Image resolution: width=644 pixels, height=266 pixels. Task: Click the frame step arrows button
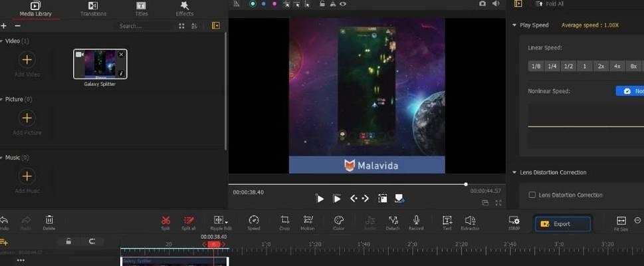(360, 199)
